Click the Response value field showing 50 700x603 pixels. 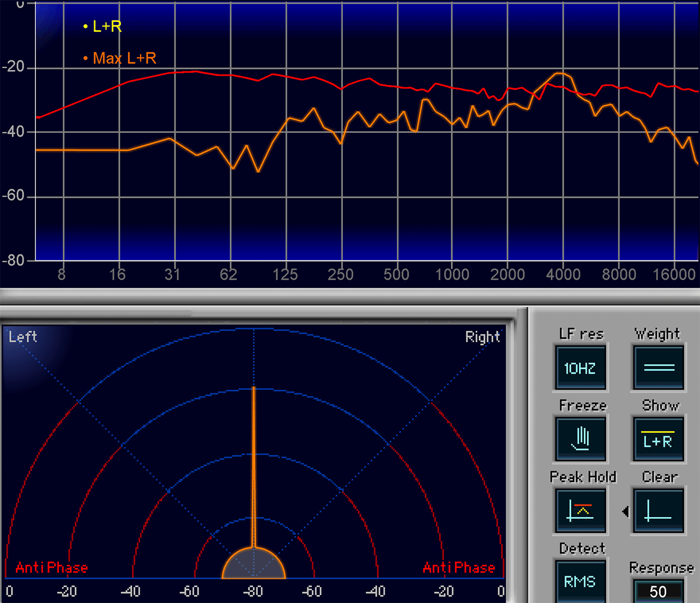coord(658,592)
